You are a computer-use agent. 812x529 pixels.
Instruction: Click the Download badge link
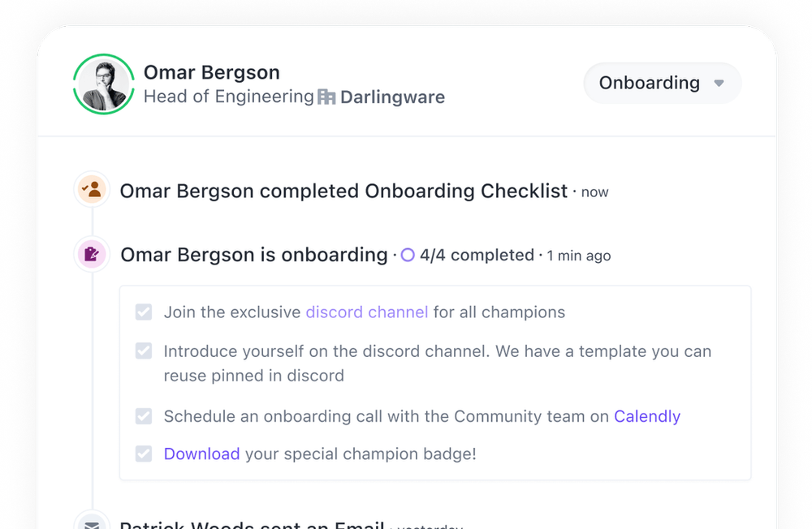click(x=201, y=454)
